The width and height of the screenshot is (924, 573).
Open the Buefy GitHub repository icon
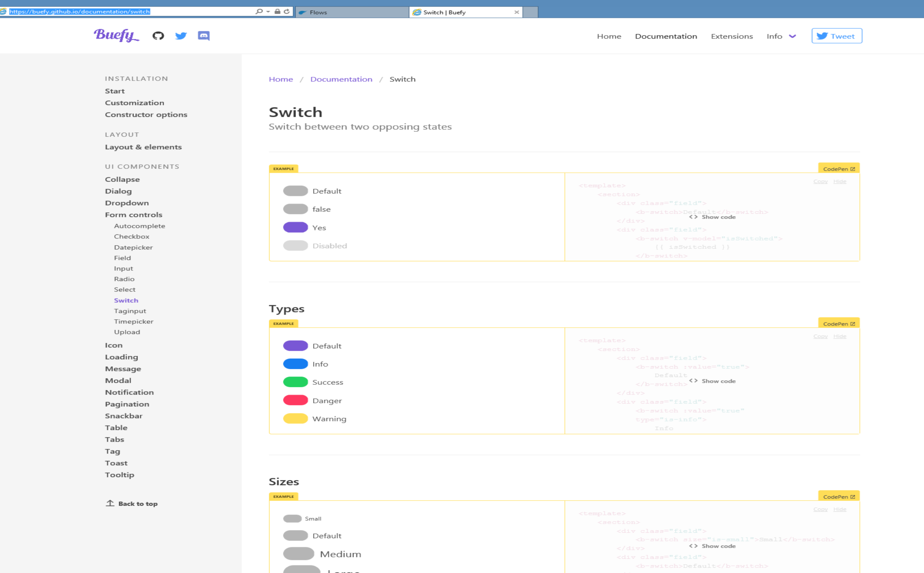click(x=158, y=36)
